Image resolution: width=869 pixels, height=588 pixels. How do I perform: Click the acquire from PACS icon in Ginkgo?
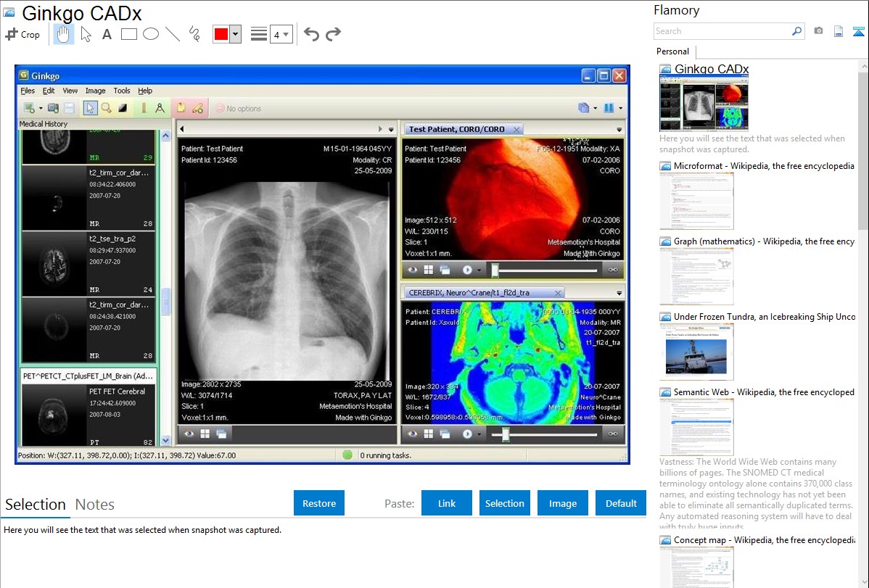click(53, 108)
